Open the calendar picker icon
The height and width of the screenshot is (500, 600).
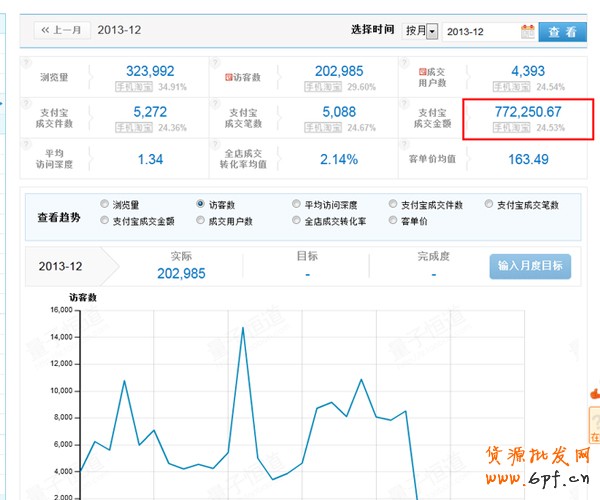[528, 31]
